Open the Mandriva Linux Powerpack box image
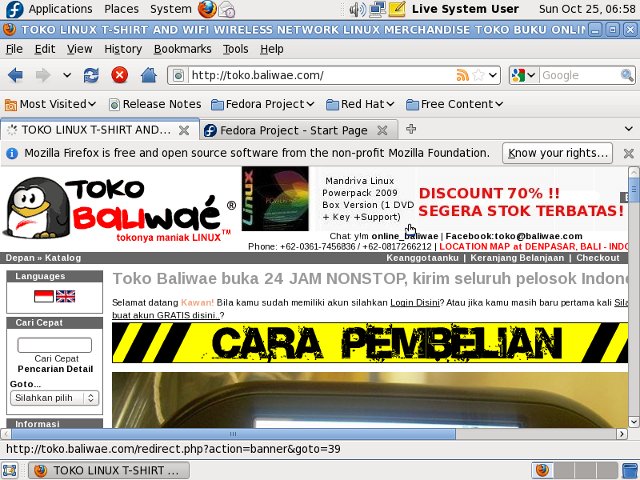 pos(275,199)
